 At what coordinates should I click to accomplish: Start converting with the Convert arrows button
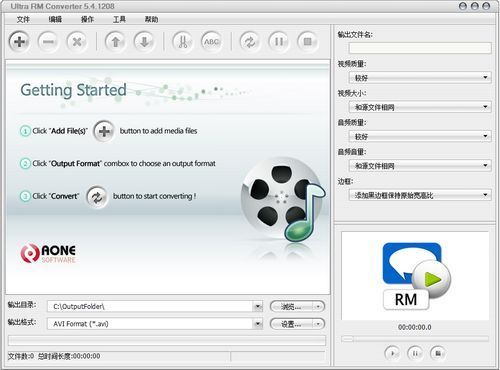pyautogui.click(x=250, y=42)
